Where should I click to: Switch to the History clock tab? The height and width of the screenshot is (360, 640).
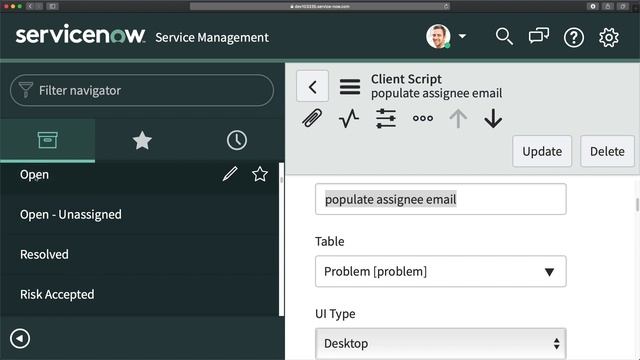[237, 140]
